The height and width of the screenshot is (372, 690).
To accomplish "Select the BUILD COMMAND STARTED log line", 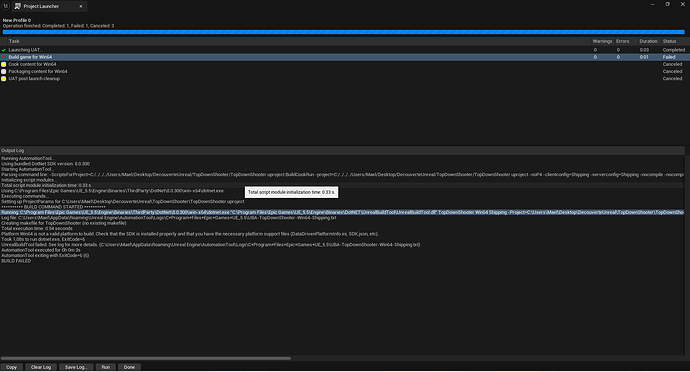I will [53, 207].
